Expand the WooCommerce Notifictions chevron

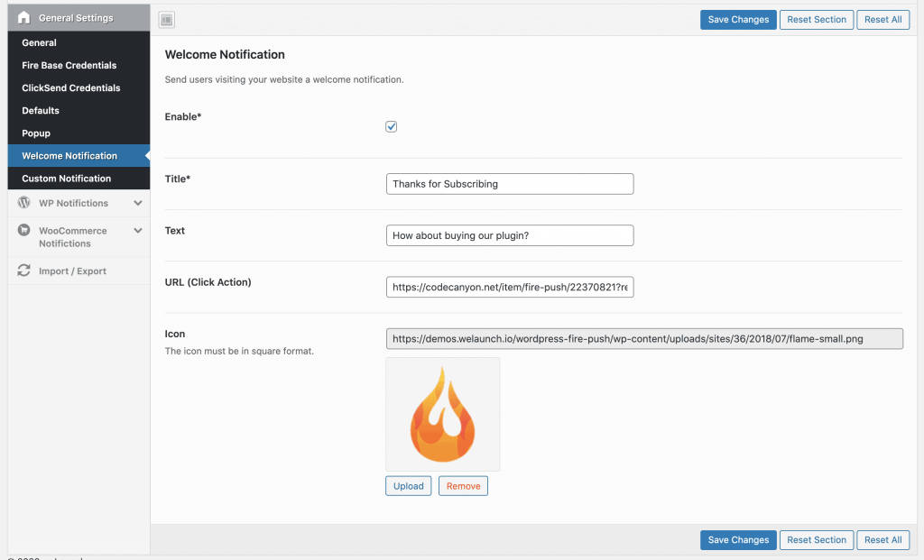tap(137, 231)
